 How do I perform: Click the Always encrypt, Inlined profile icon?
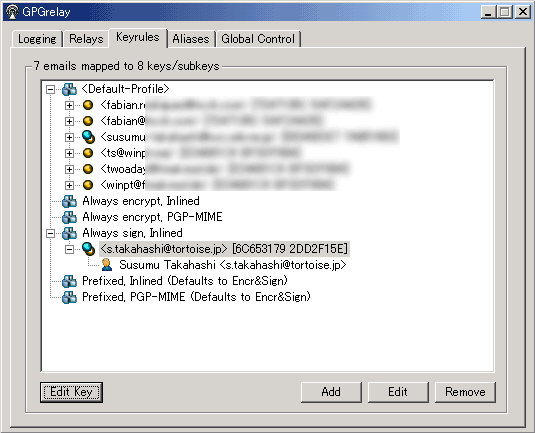[69, 201]
